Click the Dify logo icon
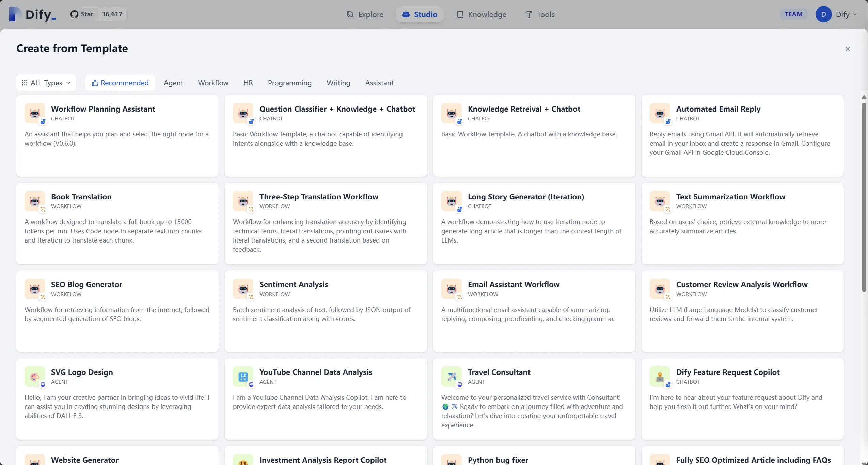 coord(15,14)
